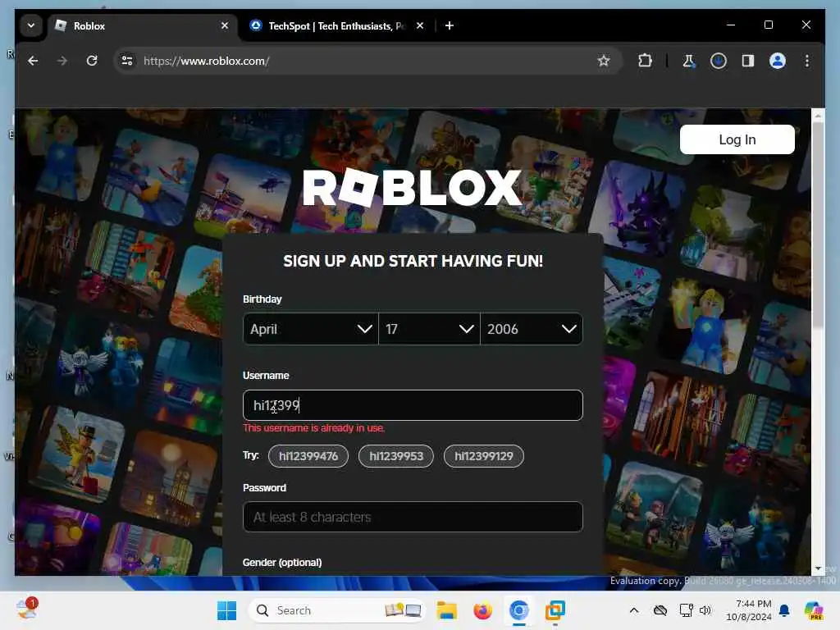Open Copilot preview icon in taskbar

click(x=814, y=610)
